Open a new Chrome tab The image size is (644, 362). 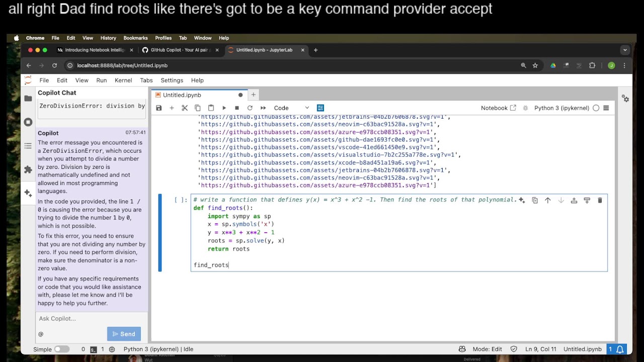(316, 50)
